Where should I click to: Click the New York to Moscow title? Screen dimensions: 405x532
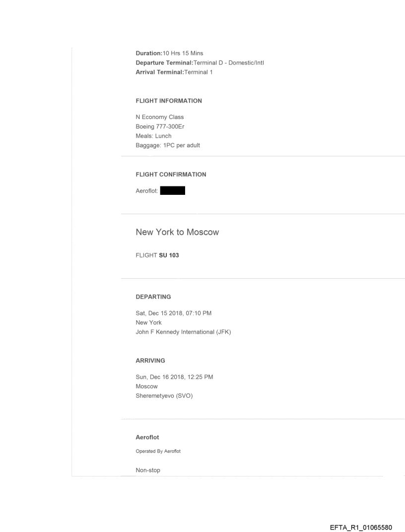[177, 232]
